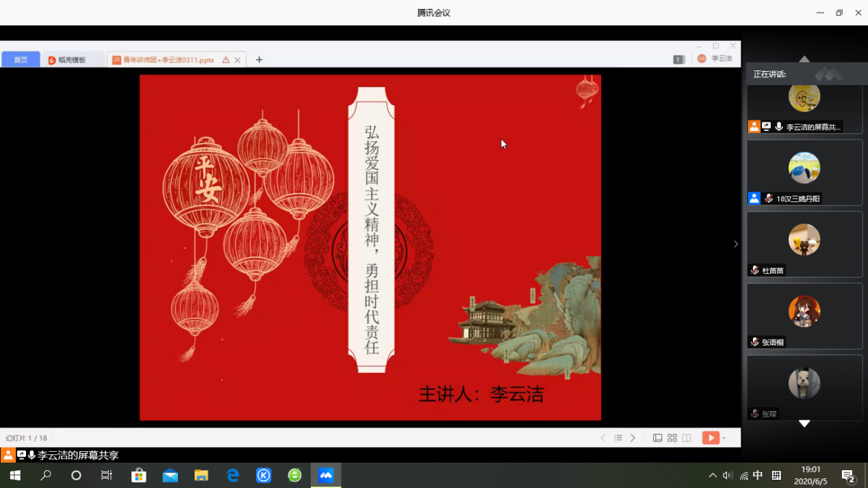The width and height of the screenshot is (868, 488).
Task: Open the 首页 home tab
Action: pyautogui.click(x=21, y=60)
